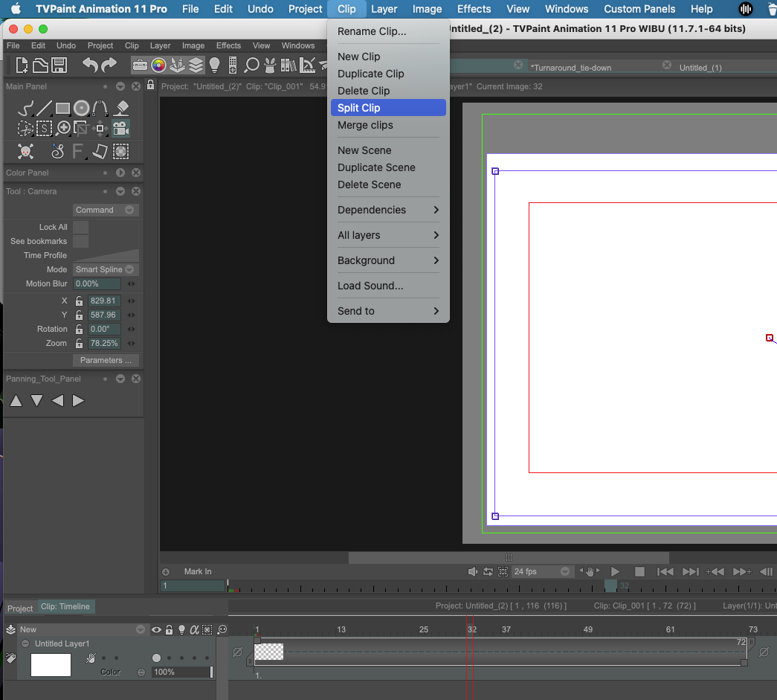Choose Rename Clip... menu entry

click(x=388, y=31)
